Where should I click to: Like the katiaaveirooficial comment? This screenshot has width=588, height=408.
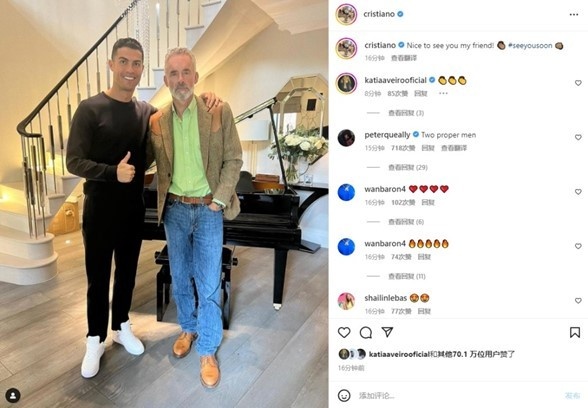[578, 83]
